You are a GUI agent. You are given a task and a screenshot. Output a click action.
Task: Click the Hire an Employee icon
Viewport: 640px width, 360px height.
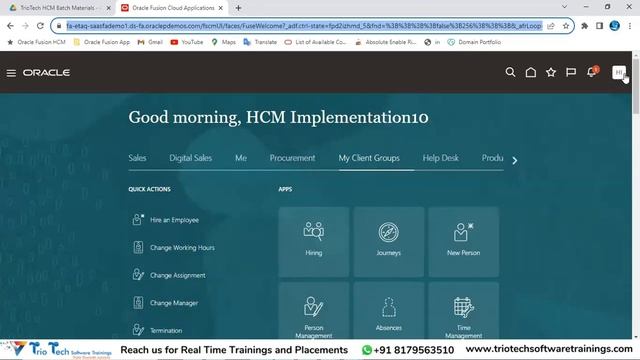click(x=138, y=220)
